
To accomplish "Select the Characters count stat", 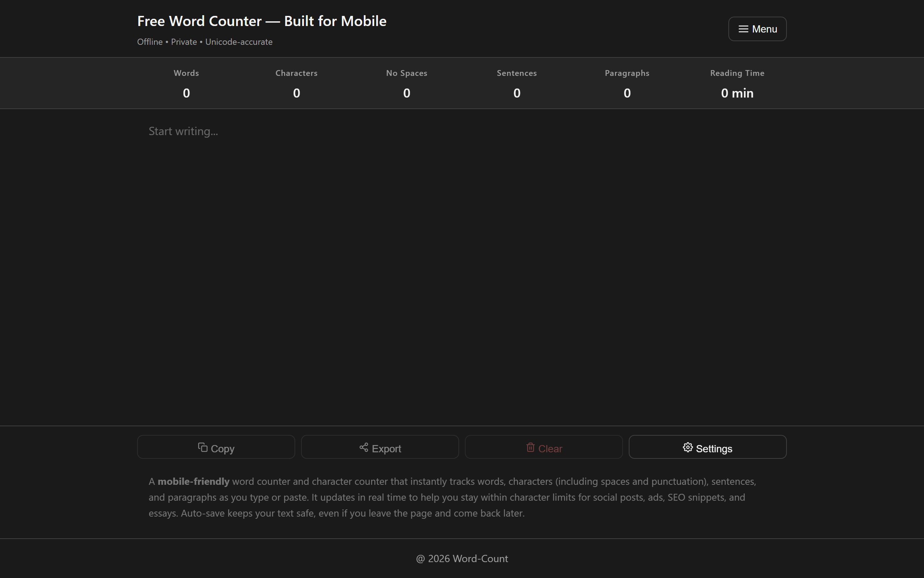I will pyautogui.click(x=297, y=83).
